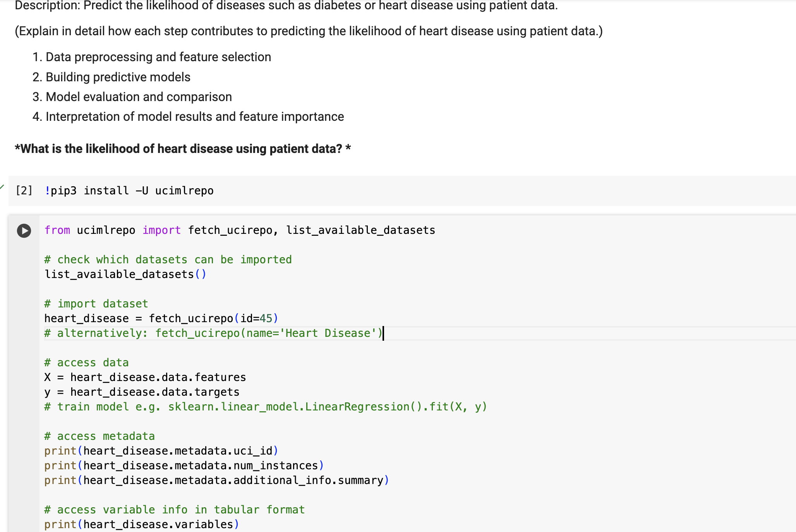The image size is (796, 532).
Task: Click the run icon next to the import statement
Action: 25,231
